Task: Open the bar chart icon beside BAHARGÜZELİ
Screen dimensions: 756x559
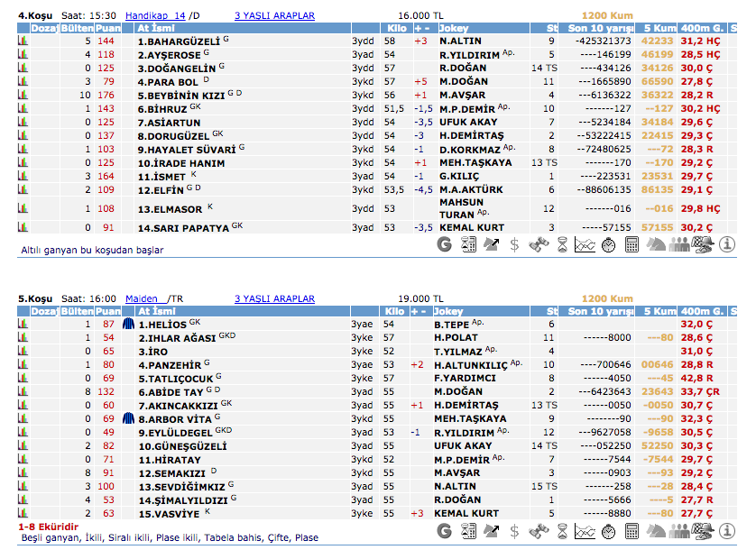Action: 23,41
